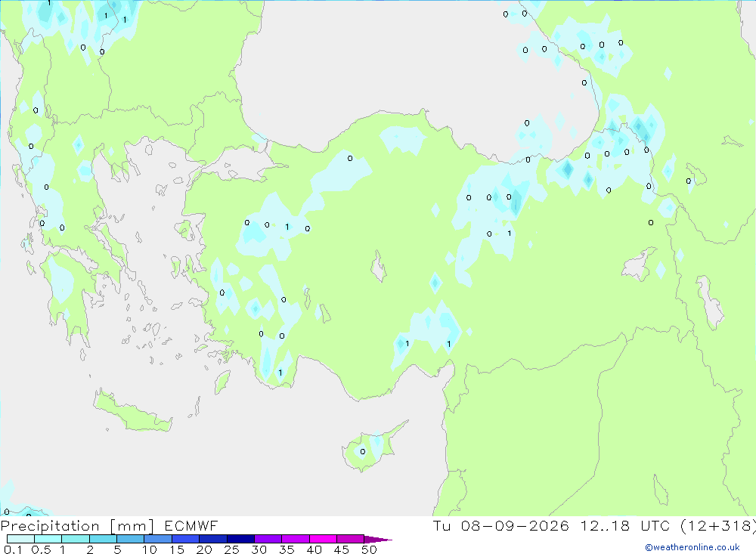Click the weatheronline.co.uk copyright link
756x554 pixels.
pos(692,547)
